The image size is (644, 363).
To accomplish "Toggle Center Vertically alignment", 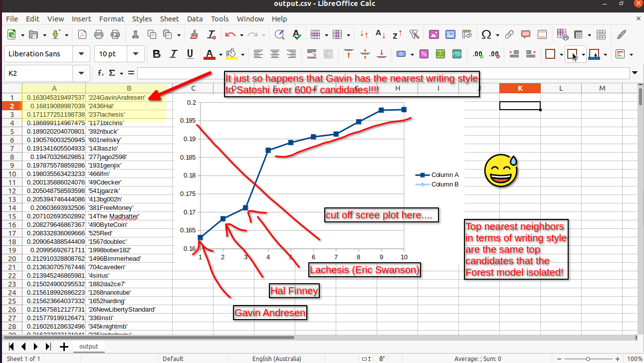I will coord(366,54).
